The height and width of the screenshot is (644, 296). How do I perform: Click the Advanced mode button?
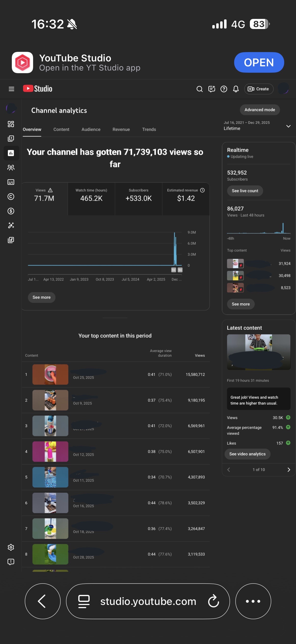(x=259, y=110)
